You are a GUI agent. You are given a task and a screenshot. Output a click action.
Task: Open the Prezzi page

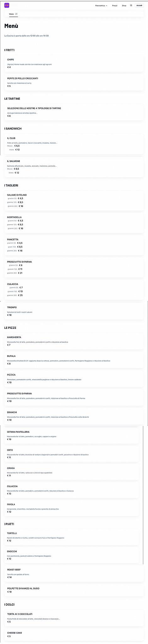tap(115, 6)
